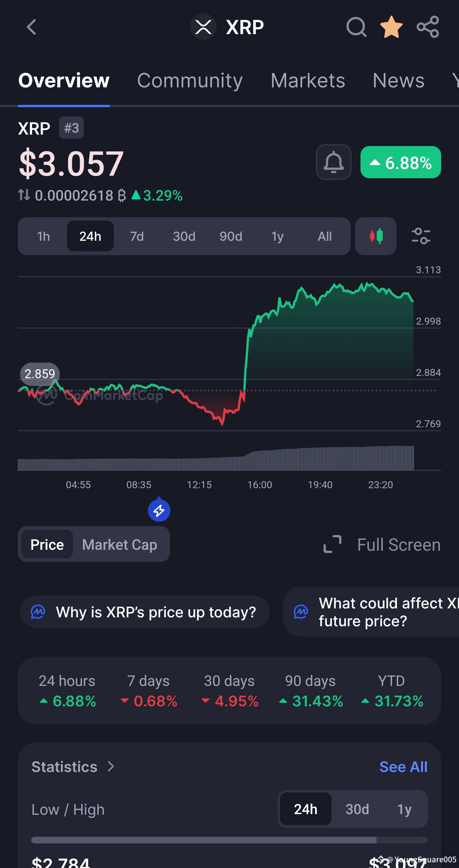Screen dimensions: 459x868
Task: Tap the Full Screen label
Action: point(399,544)
